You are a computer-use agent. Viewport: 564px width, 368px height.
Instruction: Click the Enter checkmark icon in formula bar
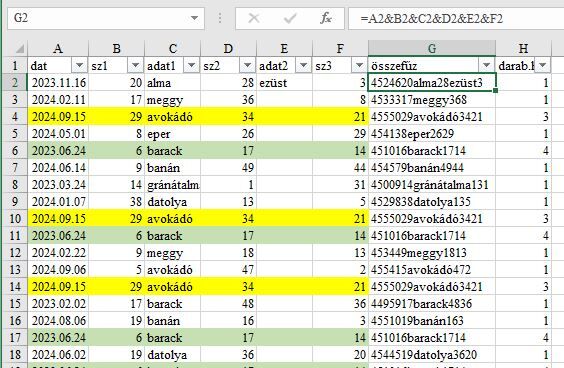[x=290, y=18]
